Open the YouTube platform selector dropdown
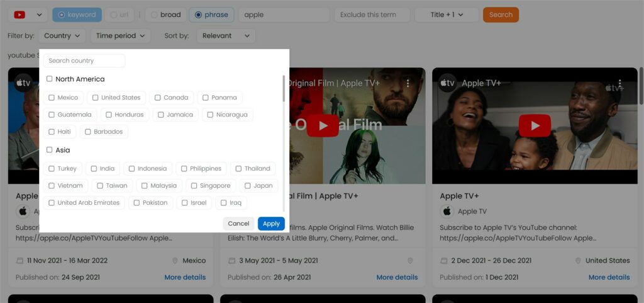This screenshot has width=644, height=303. [x=28, y=14]
